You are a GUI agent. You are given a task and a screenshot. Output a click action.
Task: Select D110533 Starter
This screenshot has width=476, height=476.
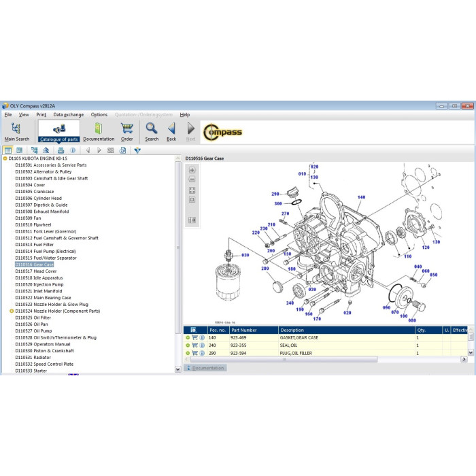click(x=31, y=371)
